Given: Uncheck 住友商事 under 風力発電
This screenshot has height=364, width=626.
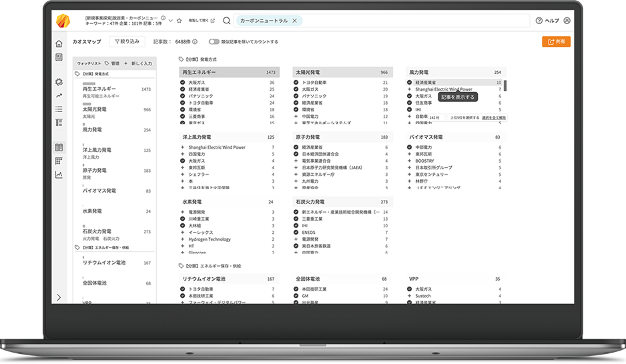Looking at the screenshot, I should [409, 103].
